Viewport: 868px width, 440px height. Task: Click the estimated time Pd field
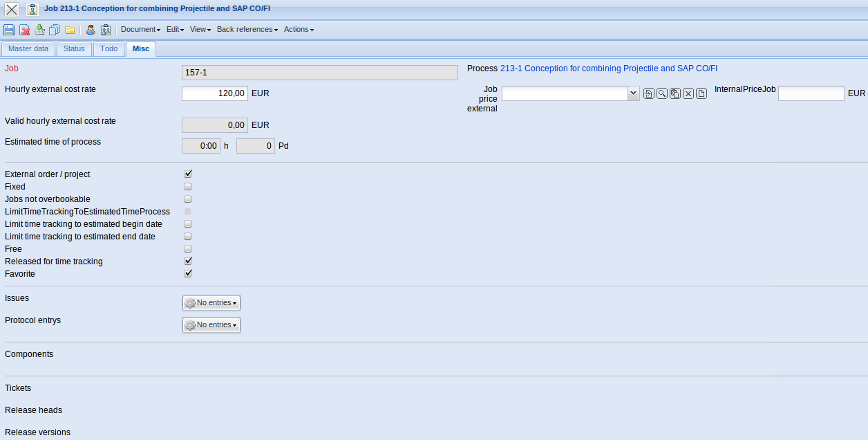tap(256, 146)
